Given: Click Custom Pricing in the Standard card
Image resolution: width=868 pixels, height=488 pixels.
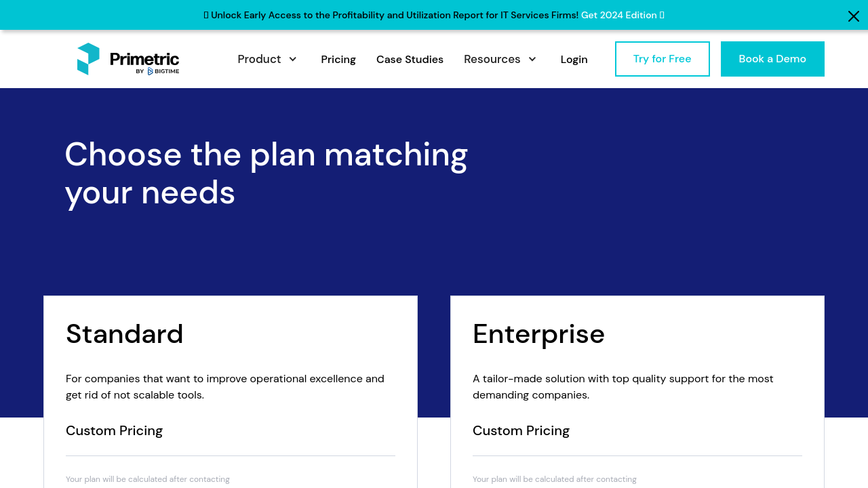Looking at the screenshot, I should (x=114, y=430).
